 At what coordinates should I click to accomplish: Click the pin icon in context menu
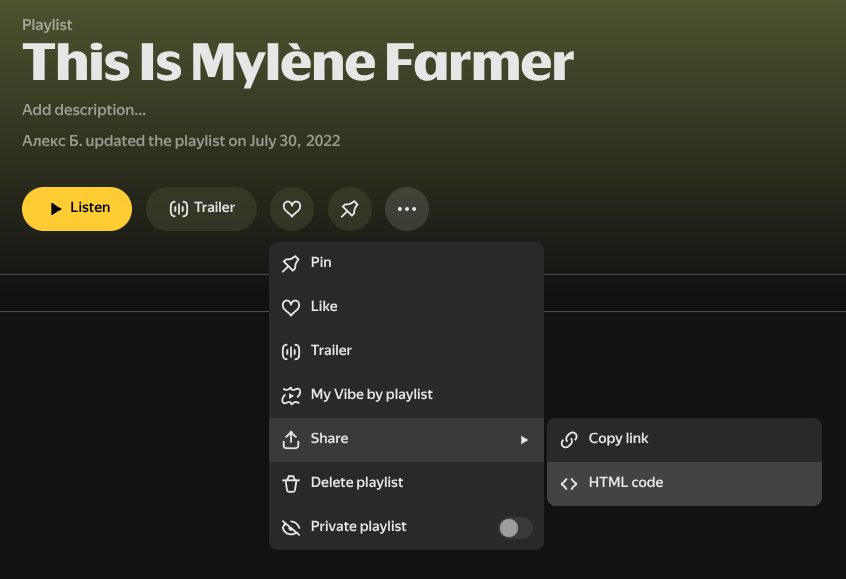(291, 263)
